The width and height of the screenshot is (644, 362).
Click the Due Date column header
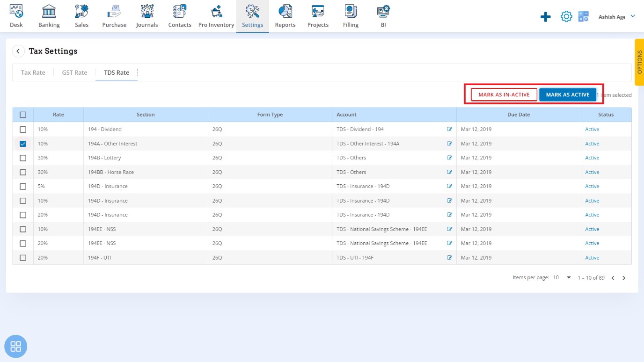click(x=519, y=115)
